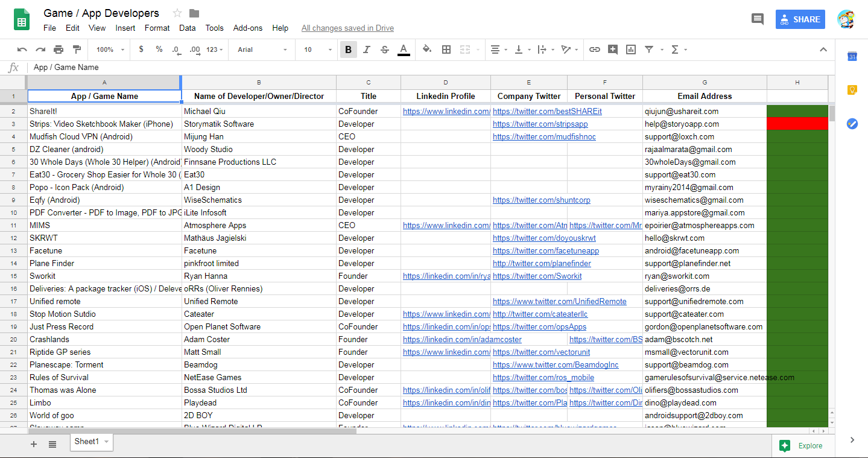
Task: Open the File menu
Action: (49, 28)
